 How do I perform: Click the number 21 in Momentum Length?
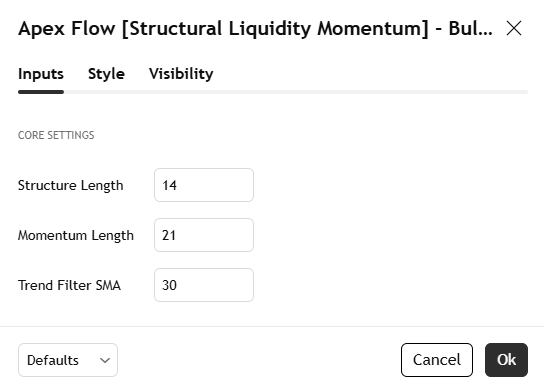pos(169,235)
